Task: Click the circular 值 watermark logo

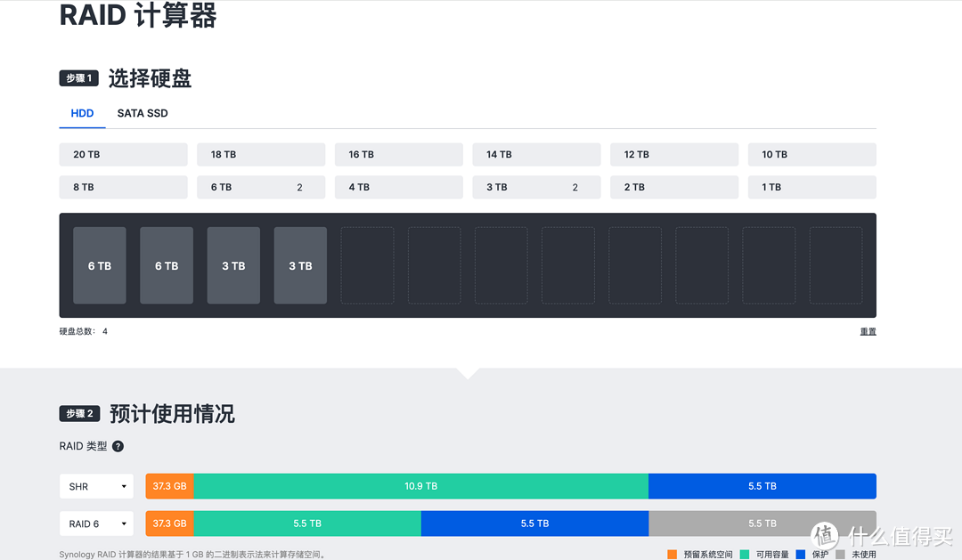Action: [x=824, y=535]
